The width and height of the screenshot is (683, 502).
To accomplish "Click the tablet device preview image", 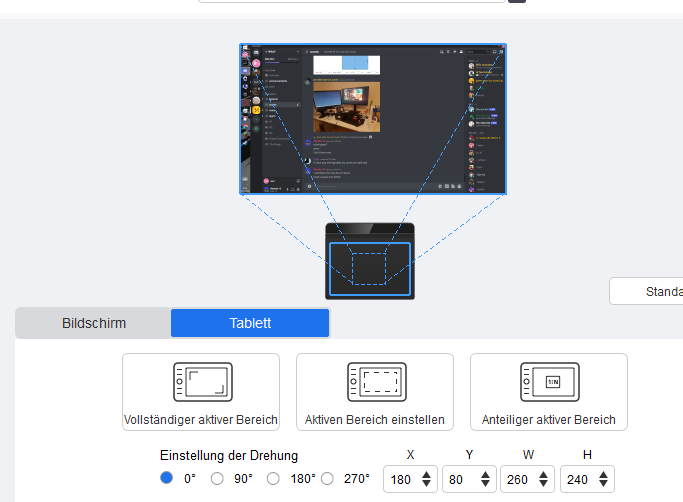I will coord(369,260).
